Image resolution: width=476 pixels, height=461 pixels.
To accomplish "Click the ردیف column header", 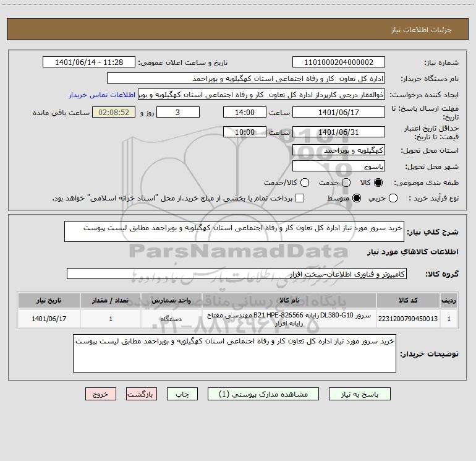I will pyautogui.click(x=449, y=300).
